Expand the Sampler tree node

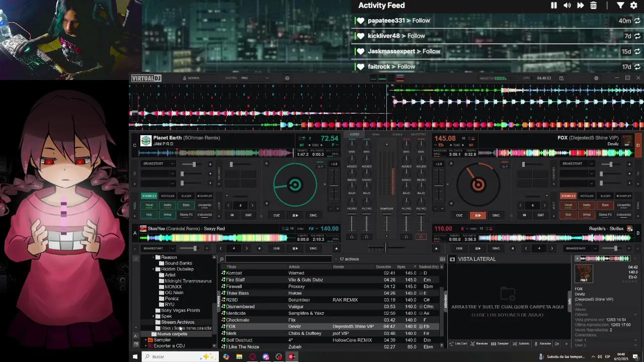pos(146,340)
